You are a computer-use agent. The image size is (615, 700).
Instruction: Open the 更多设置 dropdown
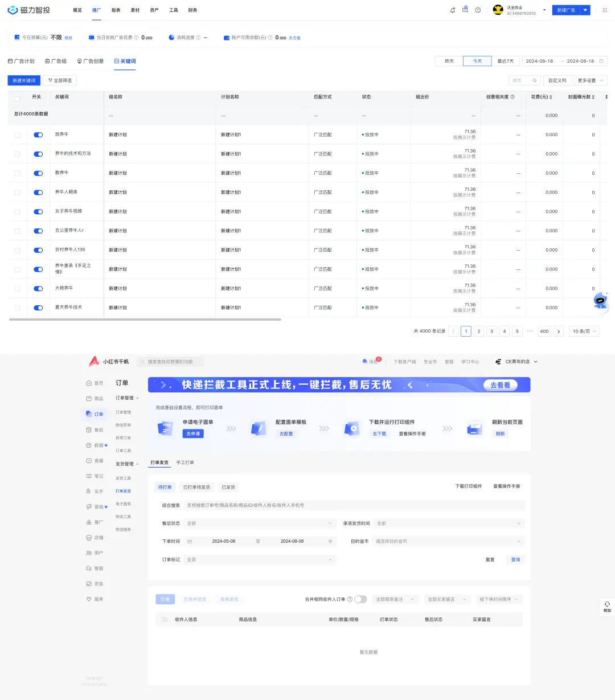590,80
